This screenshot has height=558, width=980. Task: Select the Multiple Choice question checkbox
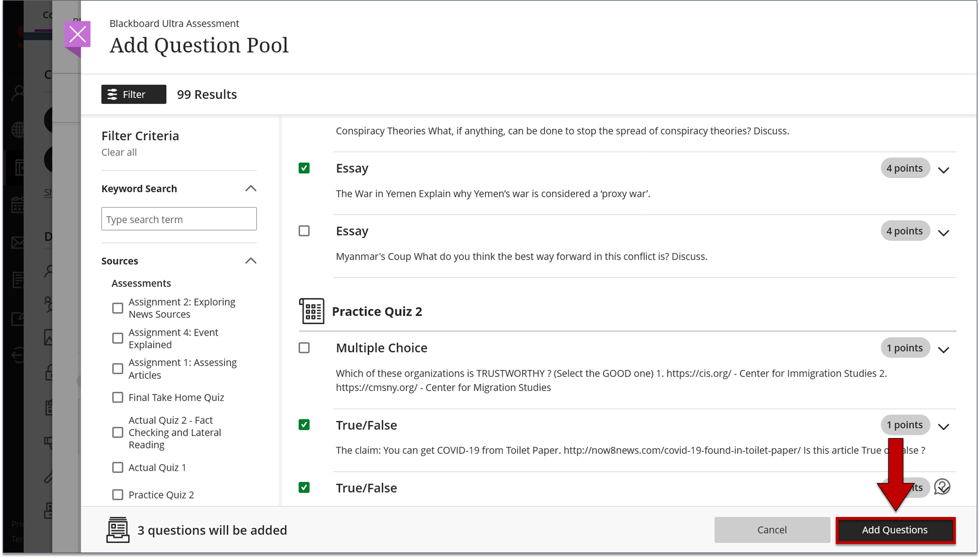[x=304, y=348]
